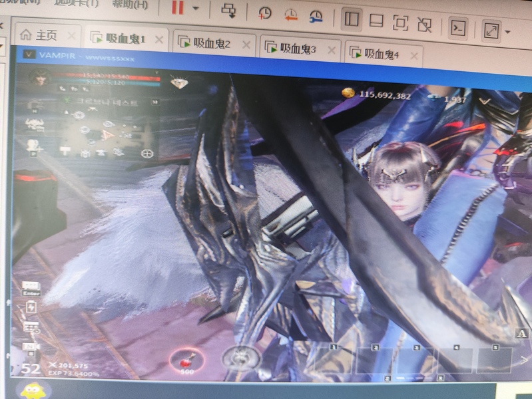
Task: Close the 吸血鬼1 tab
Action: 158,40
